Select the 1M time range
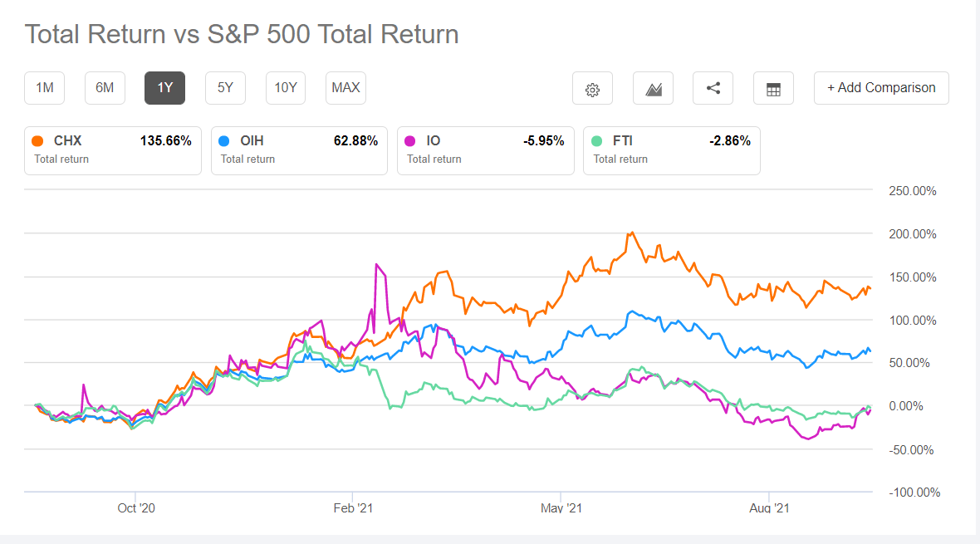980x544 pixels. [44, 87]
